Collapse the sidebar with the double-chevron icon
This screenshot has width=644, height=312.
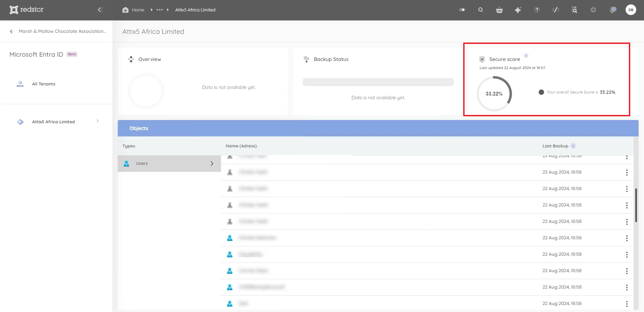[x=100, y=10]
